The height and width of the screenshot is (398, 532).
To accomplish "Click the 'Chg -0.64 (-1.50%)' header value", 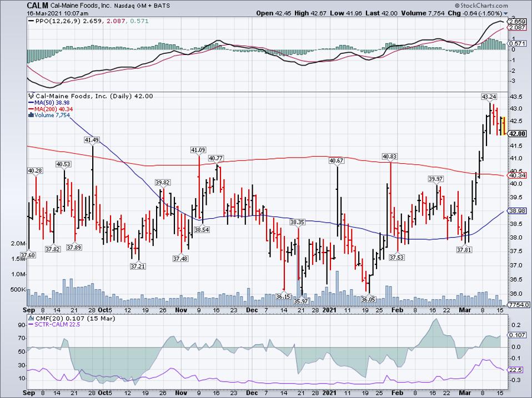I will point(475,13).
